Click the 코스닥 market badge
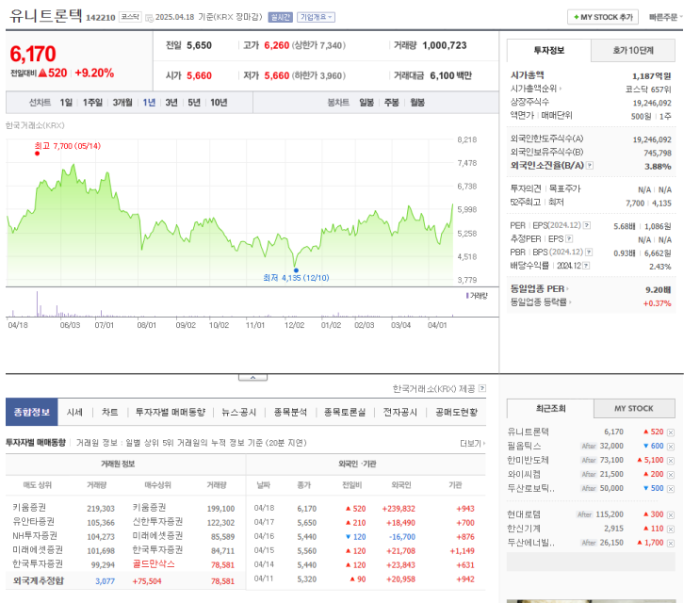The height and width of the screenshot is (603, 700). [130, 17]
